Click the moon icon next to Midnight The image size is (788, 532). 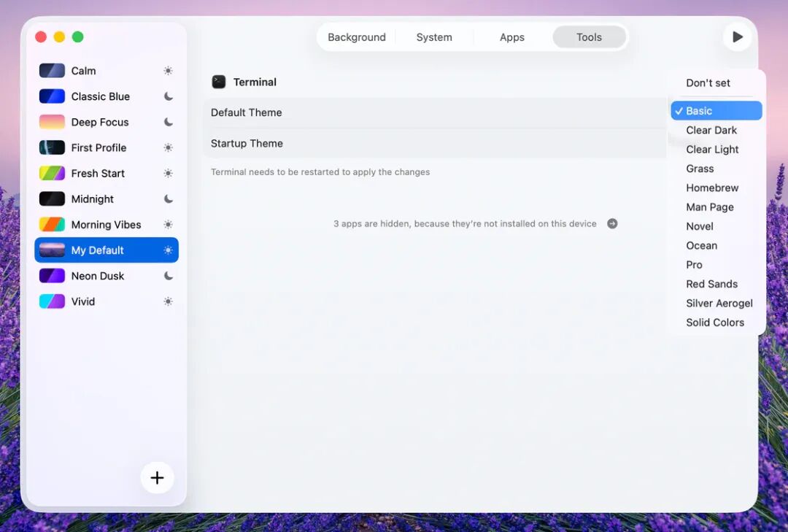169,199
